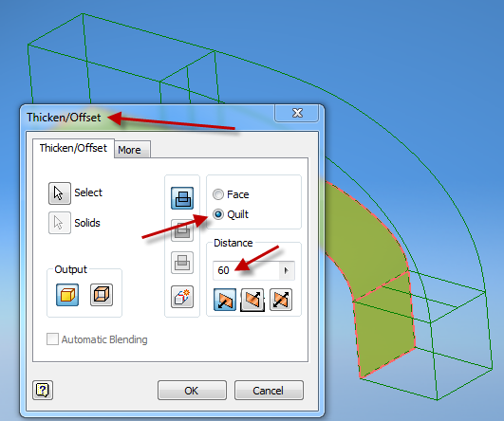Click the Distance value field showing 60
This screenshot has width=504, height=421.
pos(246,270)
